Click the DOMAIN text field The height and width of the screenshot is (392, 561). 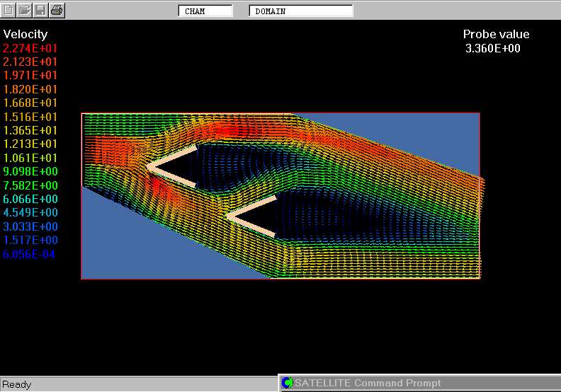tap(300, 11)
